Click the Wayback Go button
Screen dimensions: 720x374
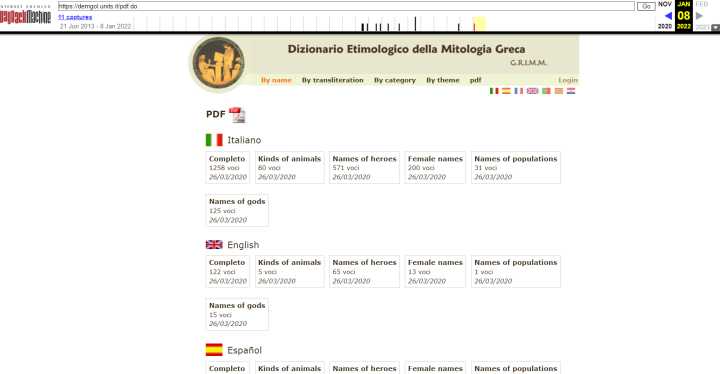point(646,6)
